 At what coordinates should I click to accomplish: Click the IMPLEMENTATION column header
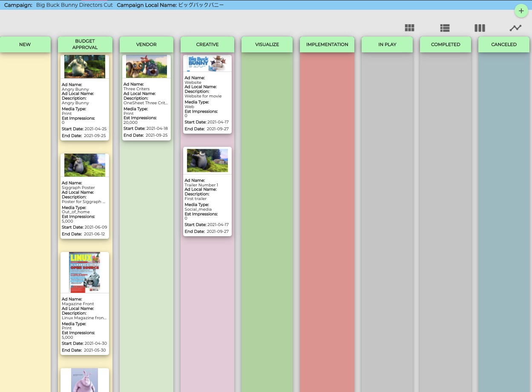(327, 44)
